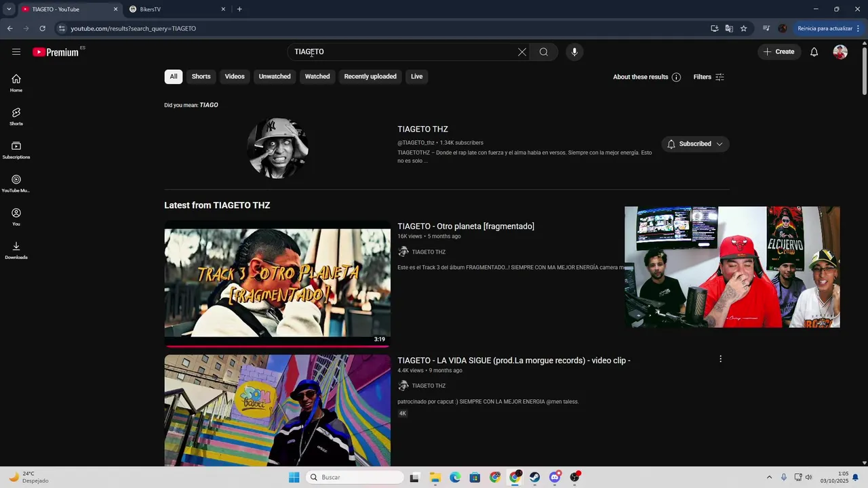Select the Shorts filter chip
Image resolution: width=868 pixels, height=488 pixels.
(x=201, y=77)
